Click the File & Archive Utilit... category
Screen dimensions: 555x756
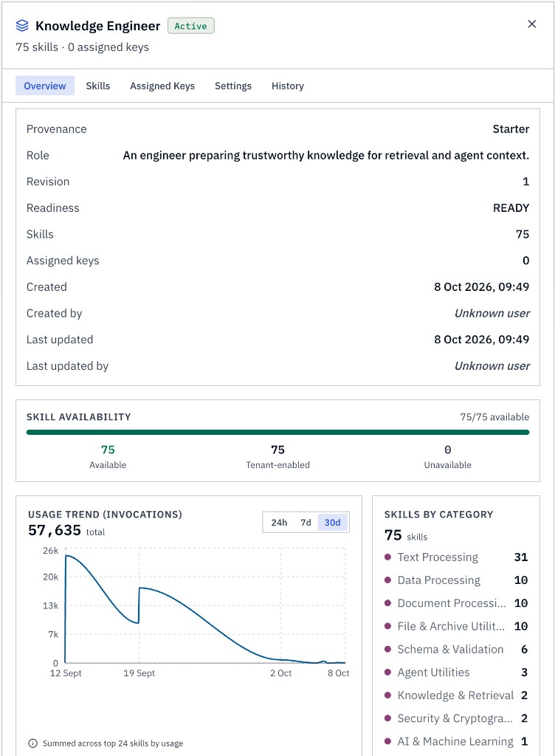456,626
